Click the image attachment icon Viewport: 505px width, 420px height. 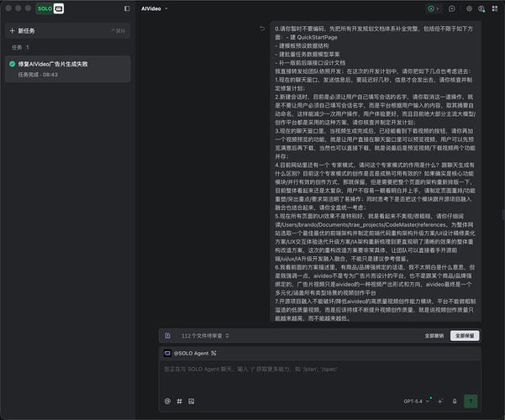click(x=192, y=402)
